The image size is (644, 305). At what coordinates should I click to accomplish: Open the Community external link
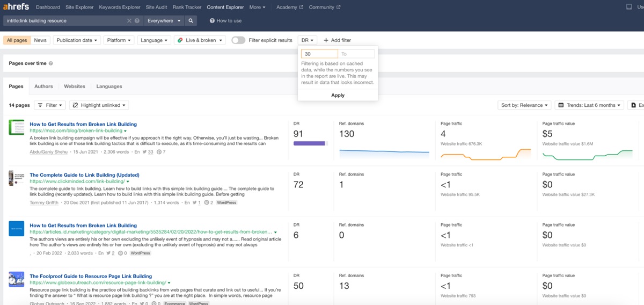pos(324,7)
